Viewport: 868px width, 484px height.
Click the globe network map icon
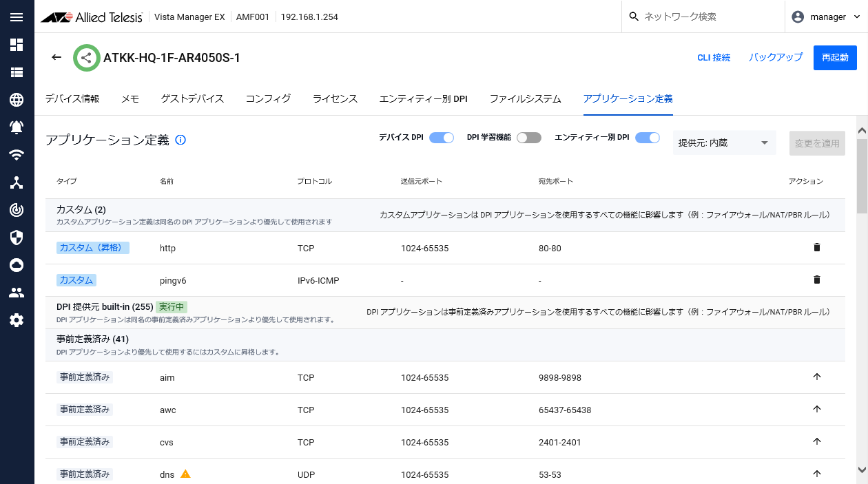click(x=17, y=100)
